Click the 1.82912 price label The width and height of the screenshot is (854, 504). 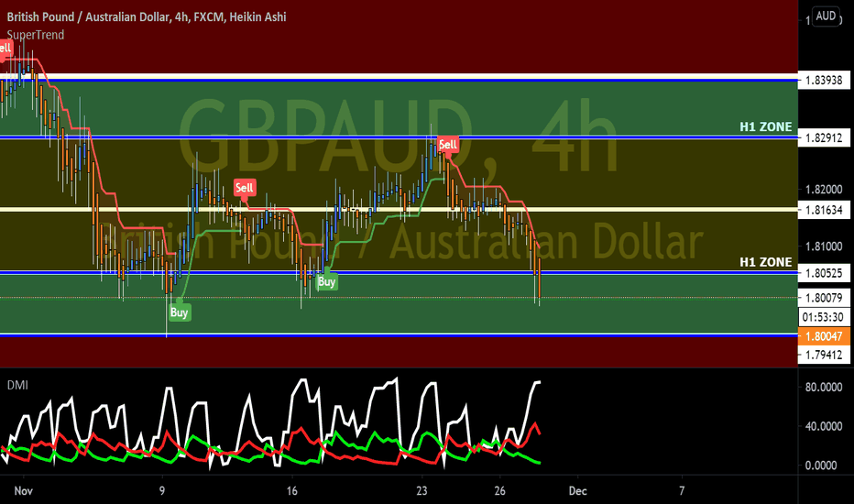tap(824, 137)
